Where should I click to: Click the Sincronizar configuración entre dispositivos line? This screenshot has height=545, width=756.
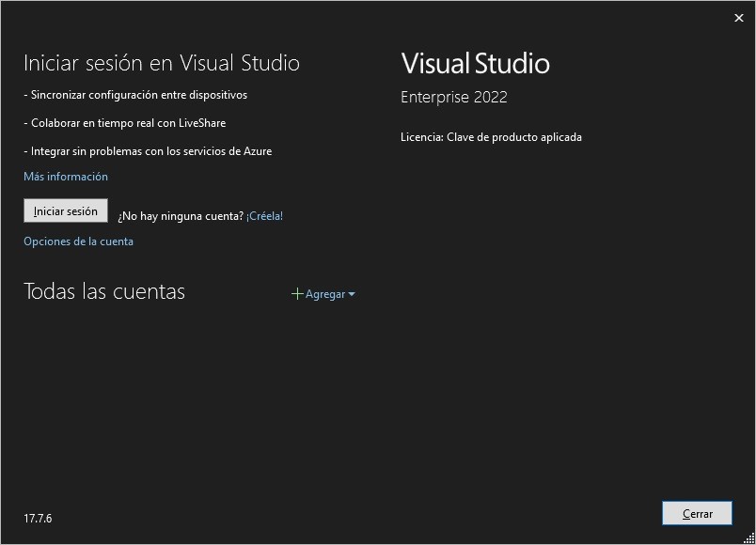point(135,95)
